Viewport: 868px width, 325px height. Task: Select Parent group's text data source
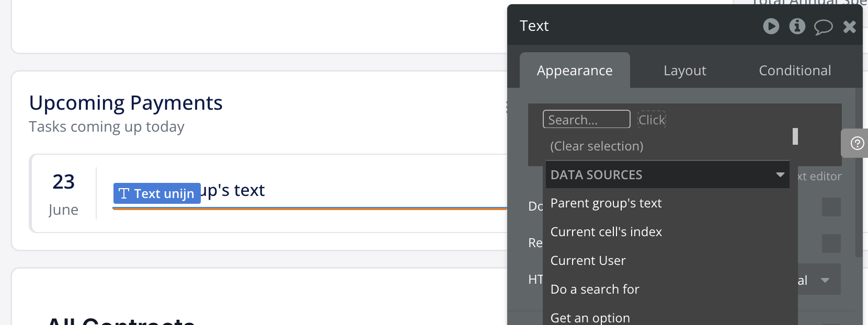pos(606,203)
